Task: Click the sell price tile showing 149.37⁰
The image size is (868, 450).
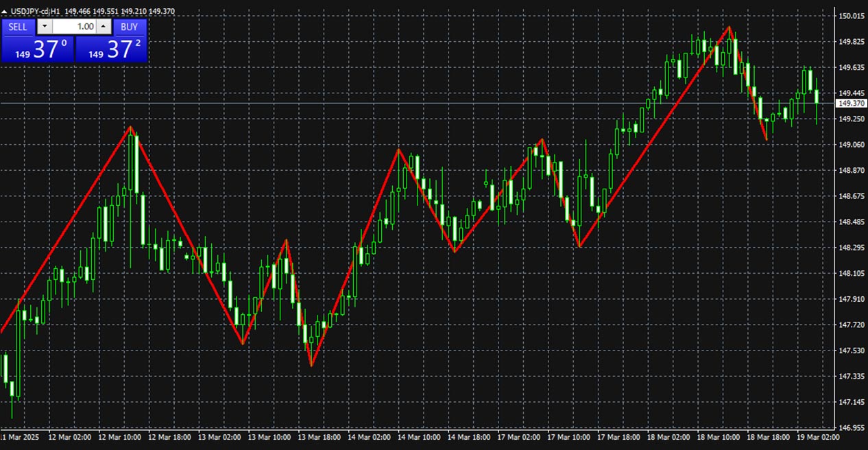Action: click(x=37, y=49)
